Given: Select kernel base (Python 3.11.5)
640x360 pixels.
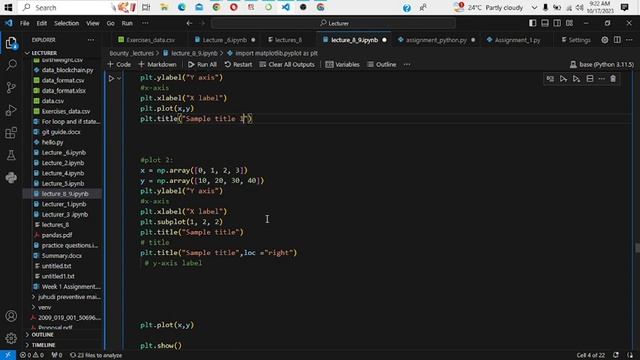Looking at the screenshot, I should [x=602, y=64].
